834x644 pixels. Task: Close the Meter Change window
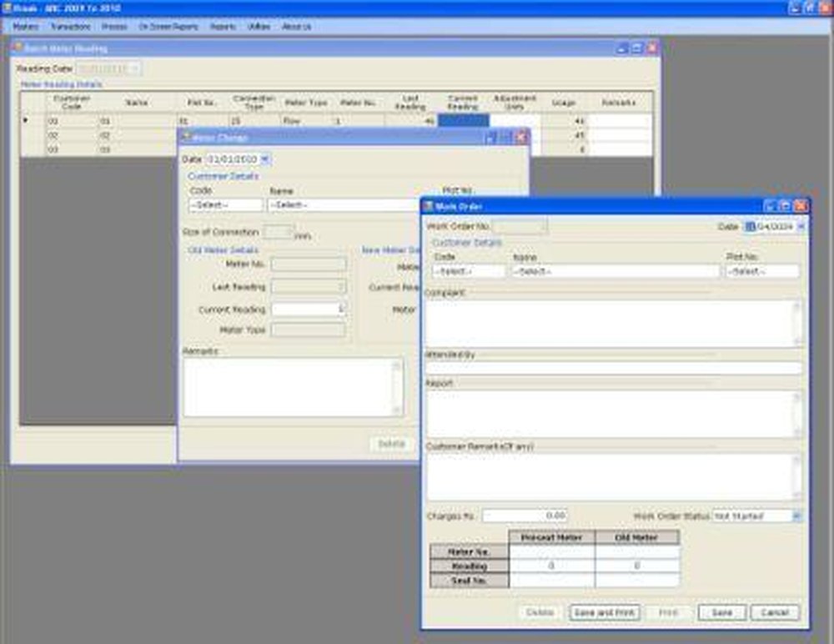tap(521, 138)
